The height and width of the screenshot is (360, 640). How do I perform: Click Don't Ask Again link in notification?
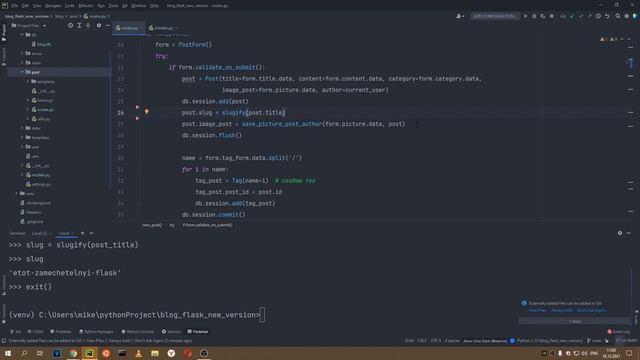pyautogui.click(x=591, y=311)
